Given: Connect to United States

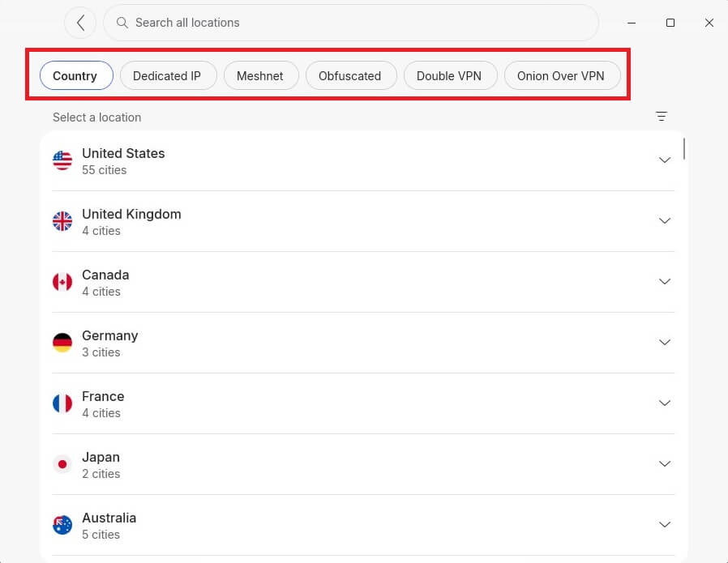Looking at the screenshot, I should 363,161.
